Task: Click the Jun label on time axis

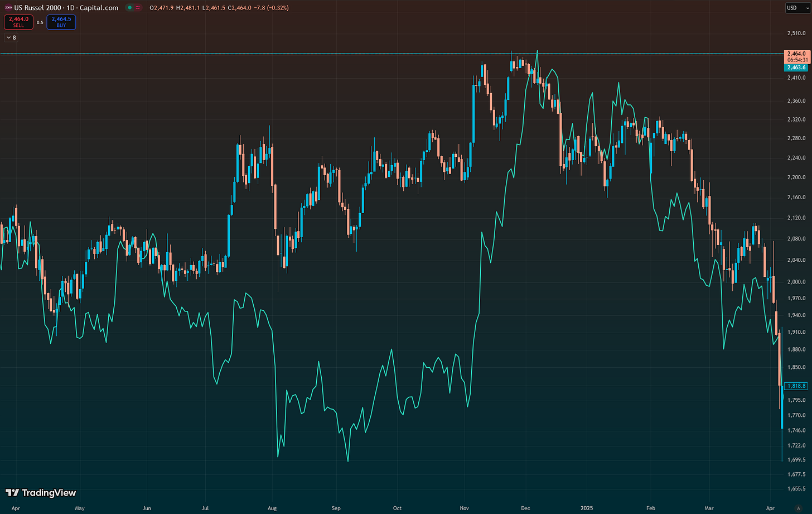Action: 147,508
